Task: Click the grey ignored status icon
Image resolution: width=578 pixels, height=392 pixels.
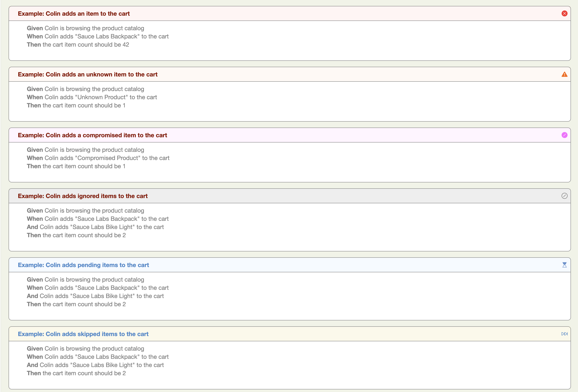Action: pyautogui.click(x=564, y=196)
